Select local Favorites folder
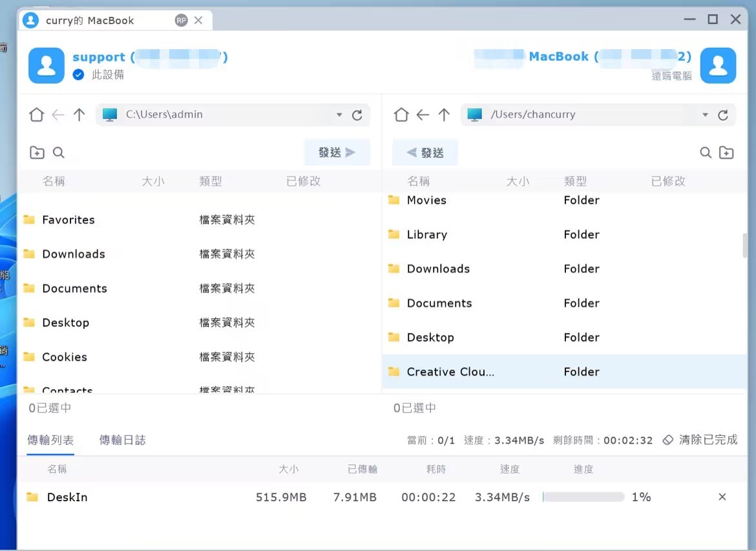 click(x=199, y=220)
